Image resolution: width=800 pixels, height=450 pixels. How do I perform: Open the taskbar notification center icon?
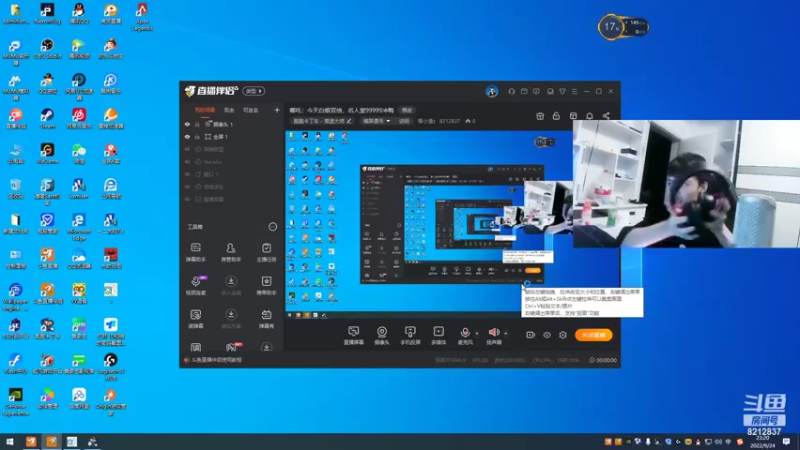(x=786, y=441)
